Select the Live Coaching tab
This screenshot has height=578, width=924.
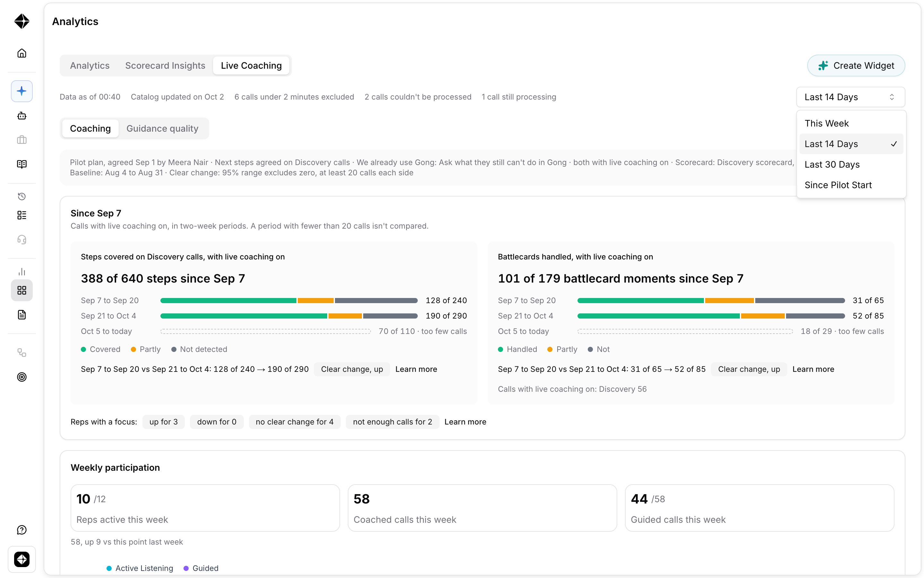[x=251, y=66]
